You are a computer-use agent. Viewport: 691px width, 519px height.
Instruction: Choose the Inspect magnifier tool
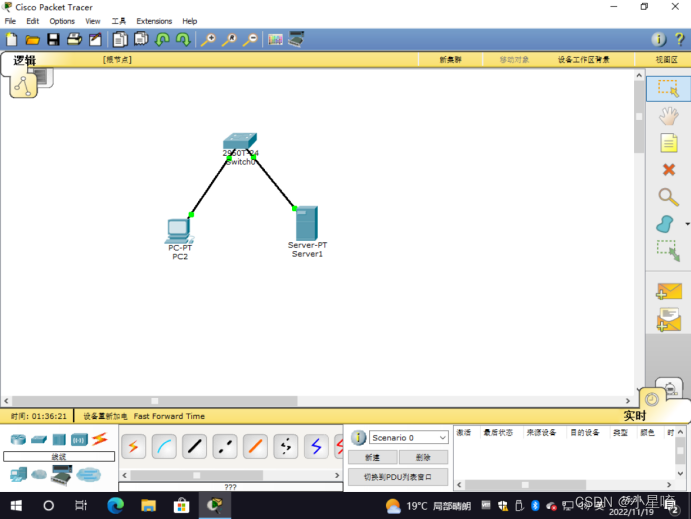click(668, 197)
